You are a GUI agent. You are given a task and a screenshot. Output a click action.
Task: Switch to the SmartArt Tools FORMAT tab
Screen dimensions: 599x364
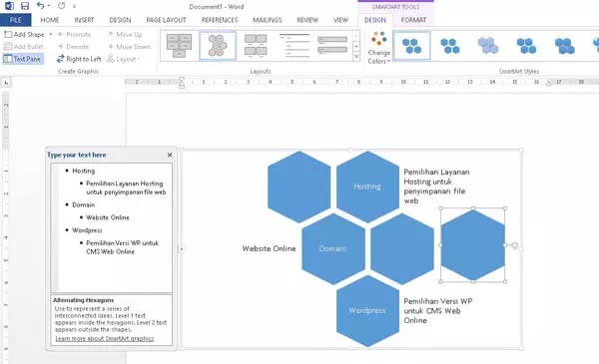click(x=413, y=20)
